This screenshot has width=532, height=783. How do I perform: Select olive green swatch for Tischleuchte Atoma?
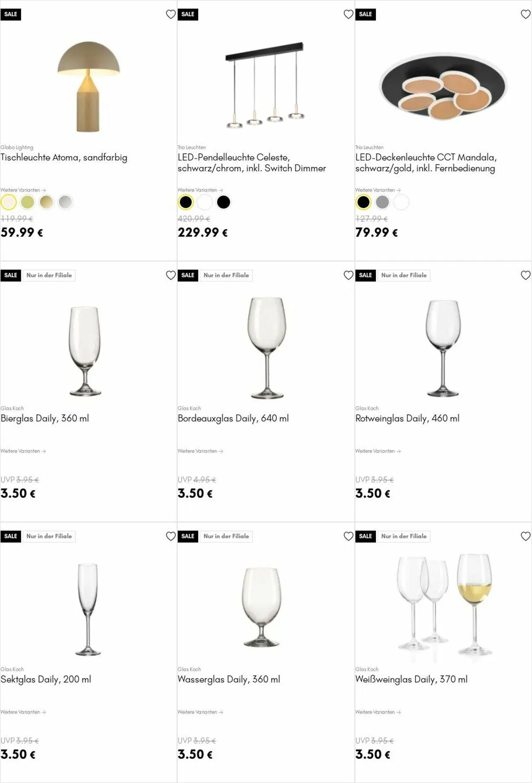point(28,202)
